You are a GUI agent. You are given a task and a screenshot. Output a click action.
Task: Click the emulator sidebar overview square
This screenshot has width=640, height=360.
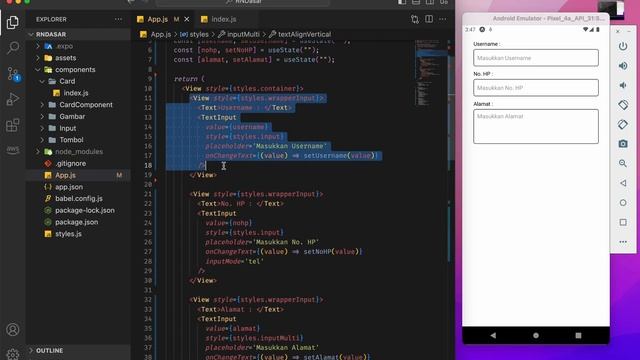pos(623,222)
